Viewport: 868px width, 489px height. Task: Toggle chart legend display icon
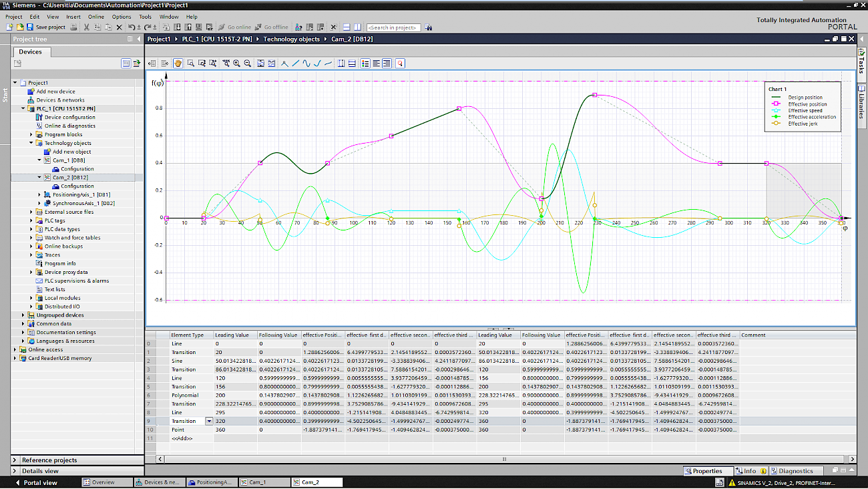click(x=366, y=63)
